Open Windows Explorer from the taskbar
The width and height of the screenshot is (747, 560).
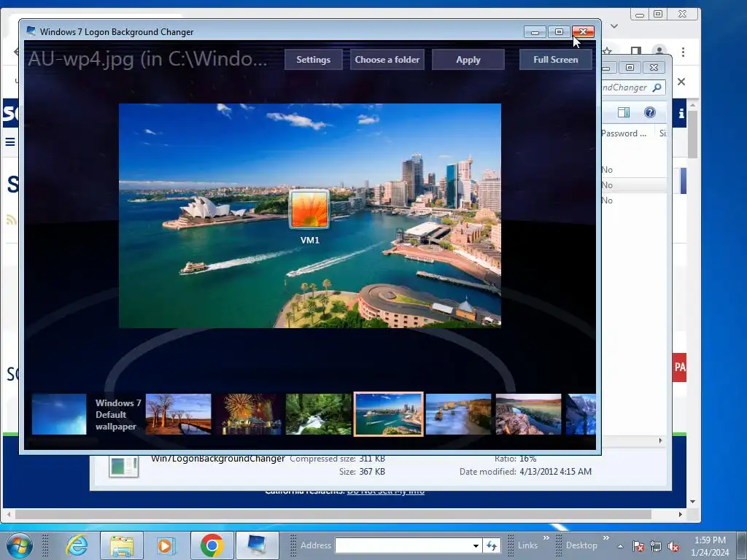point(122,545)
